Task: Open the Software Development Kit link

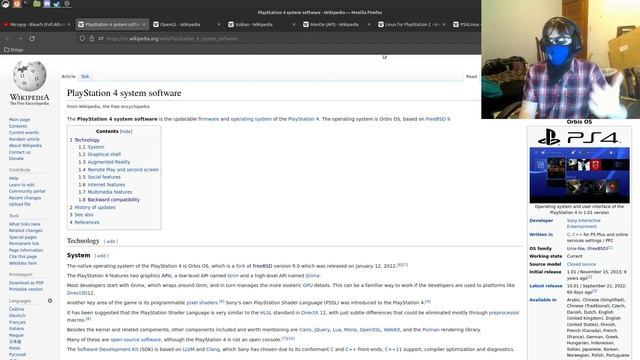Action: pyautogui.click(x=108, y=349)
